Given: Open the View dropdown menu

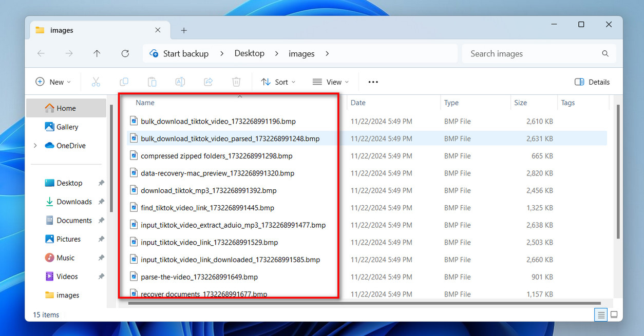Looking at the screenshot, I should click(330, 82).
